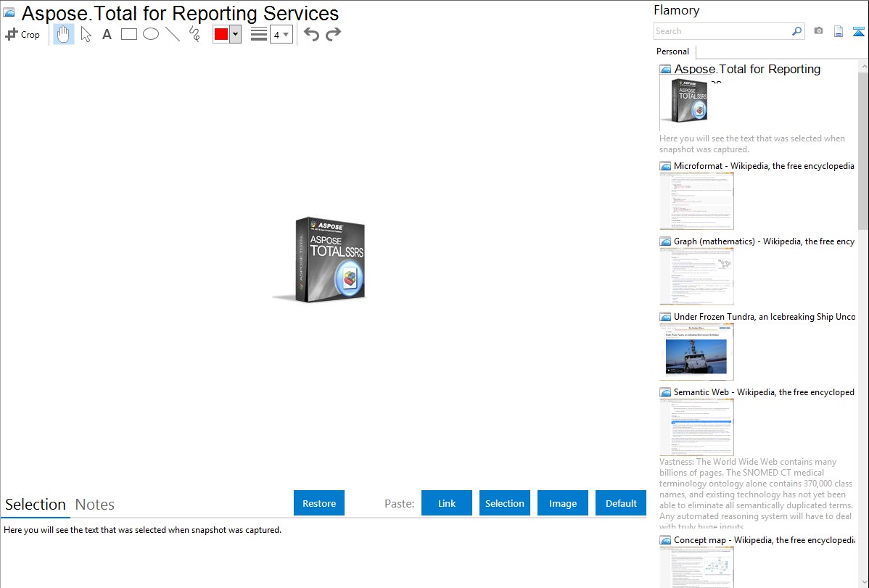The height and width of the screenshot is (588, 869).
Task: Click the icon next to Under Frozen Tundra entry
Action: tap(665, 317)
